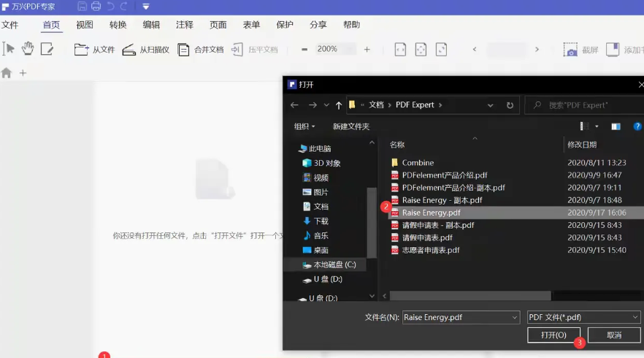Click the home tab icon
This screenshot has width=644, height=358.
[6, 73]
